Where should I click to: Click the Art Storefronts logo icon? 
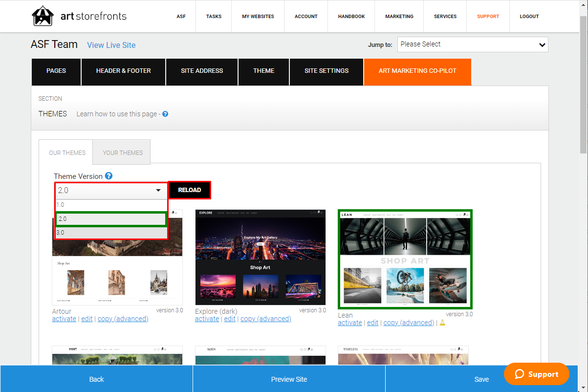pos(43,16)
